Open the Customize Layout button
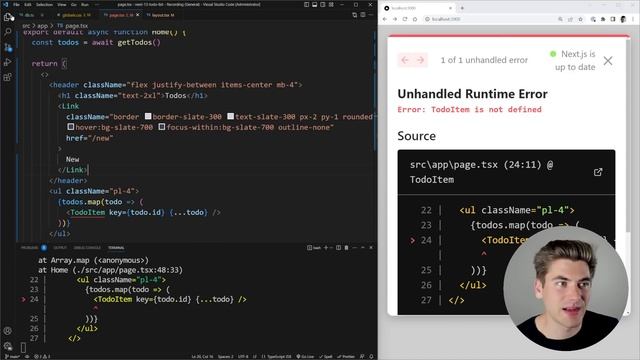 [x=331, y=4]
